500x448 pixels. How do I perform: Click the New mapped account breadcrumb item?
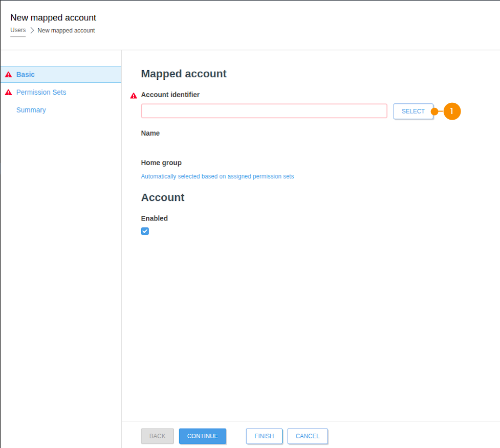pyautogui.click(x=66, y=31)
